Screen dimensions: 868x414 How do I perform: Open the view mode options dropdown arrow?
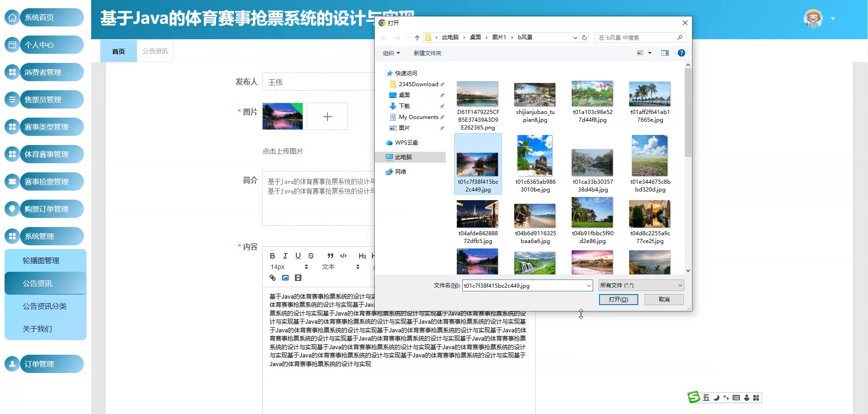(x=650, y=53)
